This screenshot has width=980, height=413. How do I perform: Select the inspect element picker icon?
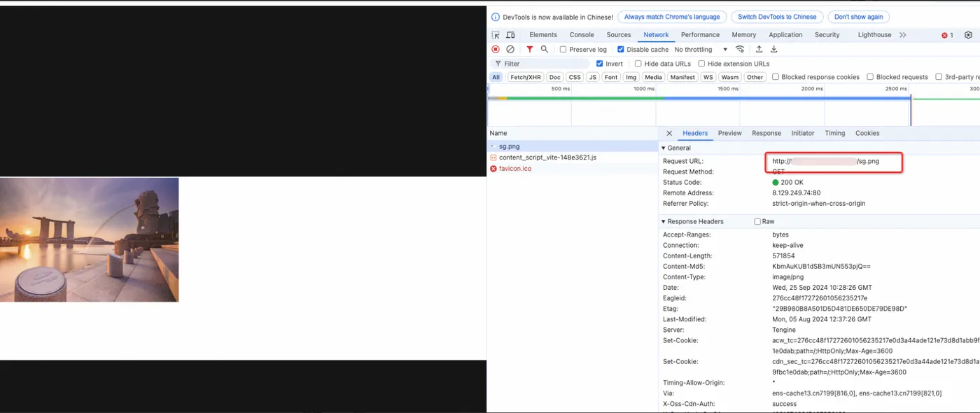coord(496,35)
